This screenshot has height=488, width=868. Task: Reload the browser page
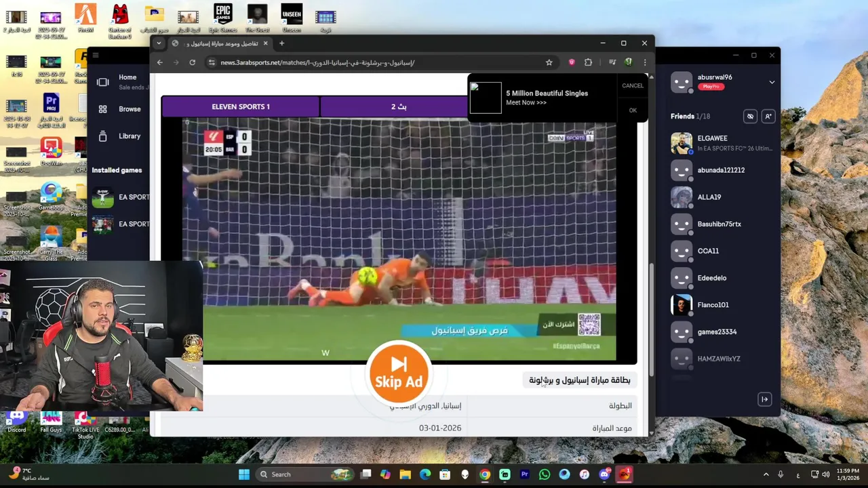click(x=193, y=62)
